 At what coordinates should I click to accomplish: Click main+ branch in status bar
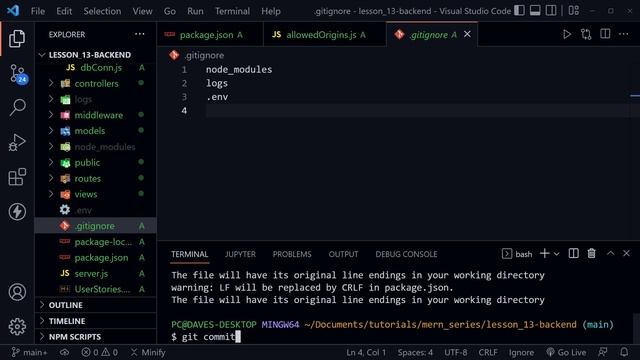pos(29,352)
